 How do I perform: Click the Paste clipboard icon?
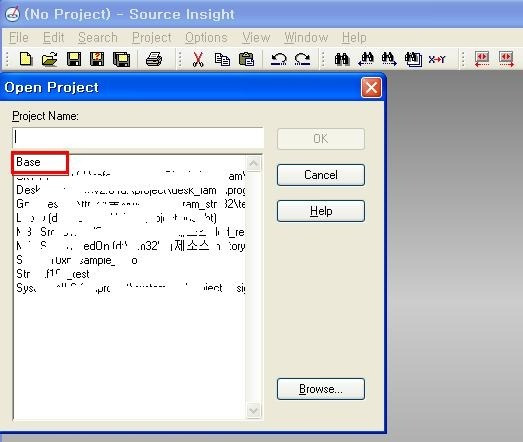tap(246, 59)
